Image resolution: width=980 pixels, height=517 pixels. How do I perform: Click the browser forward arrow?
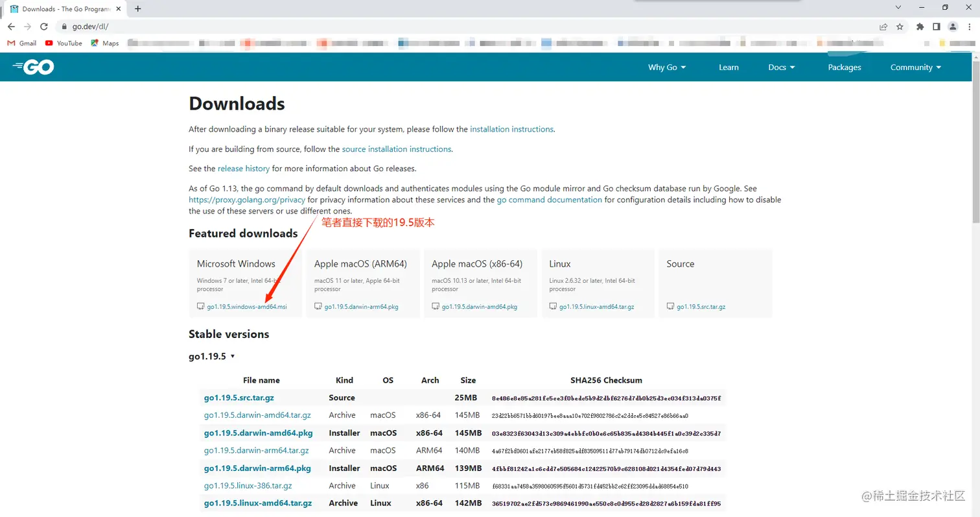(x=27, y=27)
